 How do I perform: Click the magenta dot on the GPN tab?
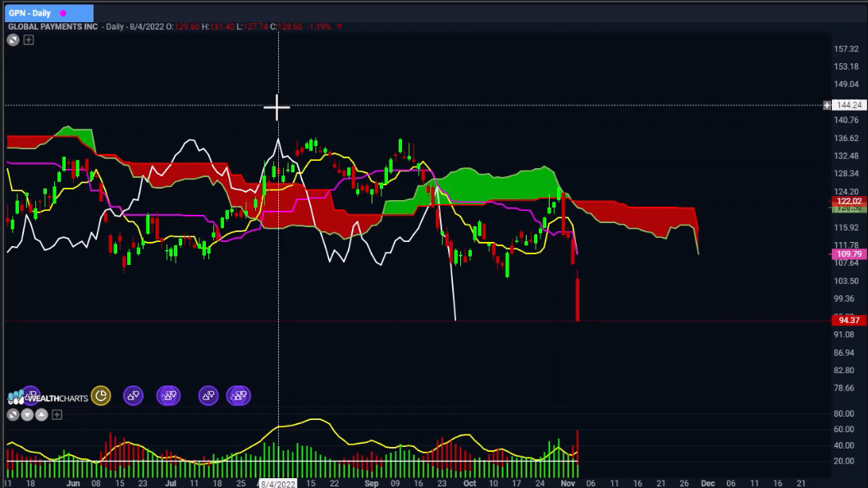[x=63, y=13]
